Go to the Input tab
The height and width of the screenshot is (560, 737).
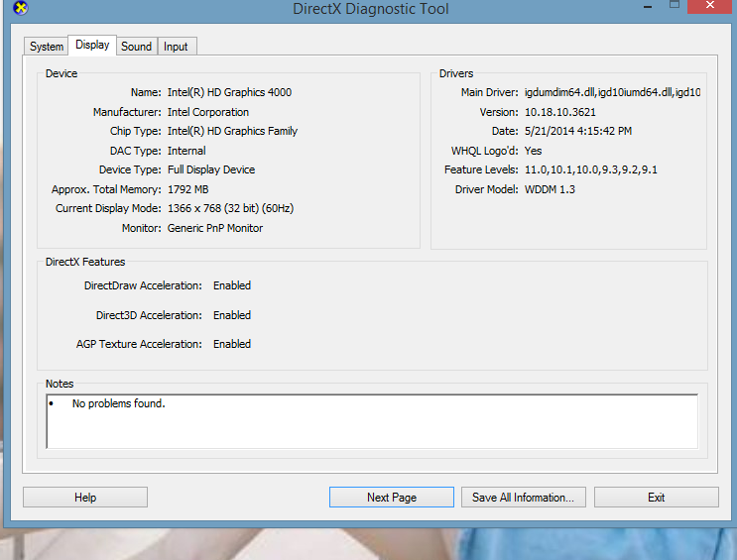[x=176, y=47]
